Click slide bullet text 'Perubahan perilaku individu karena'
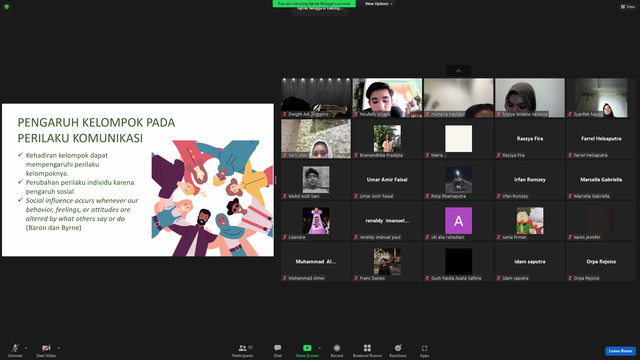640x360 pixels. [x=80, y=182]
